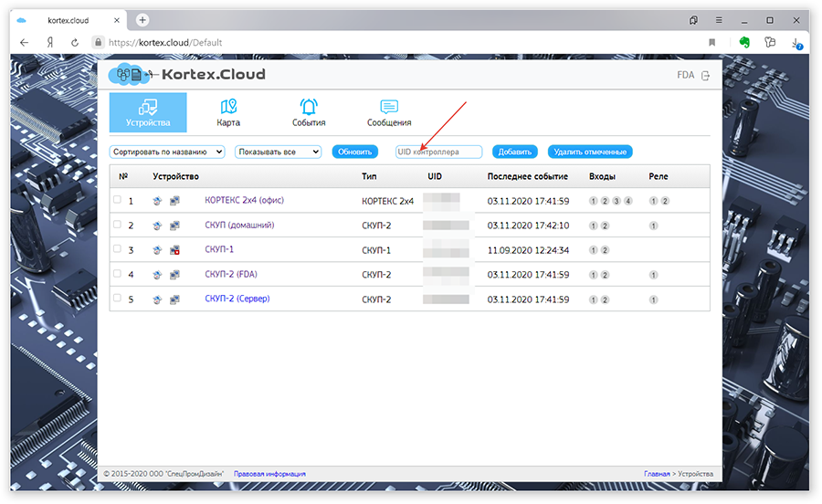
Task: Click the 'Удалить отмеченные' button
Action: [590, 152]
